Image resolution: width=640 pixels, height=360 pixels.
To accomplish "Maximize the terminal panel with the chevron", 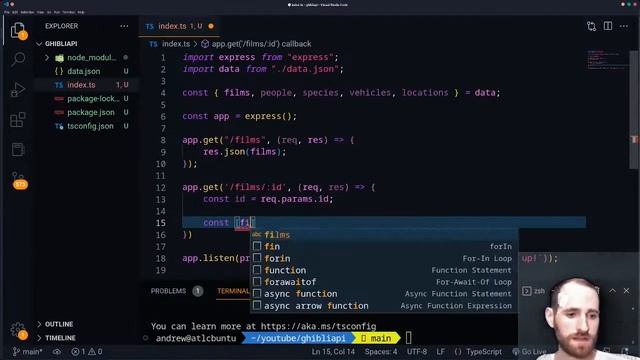I will pos(613,291).
